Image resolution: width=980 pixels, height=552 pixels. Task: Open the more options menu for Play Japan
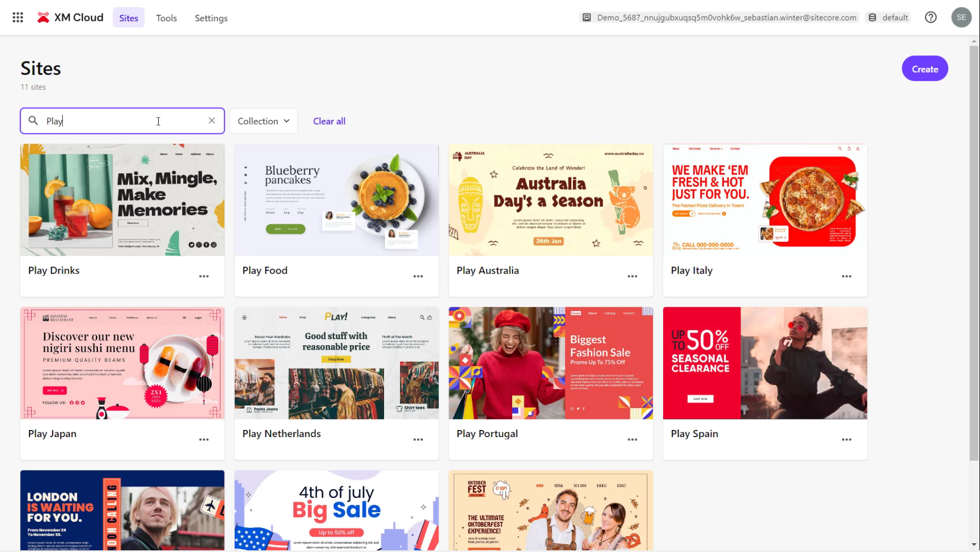(204, 439)
